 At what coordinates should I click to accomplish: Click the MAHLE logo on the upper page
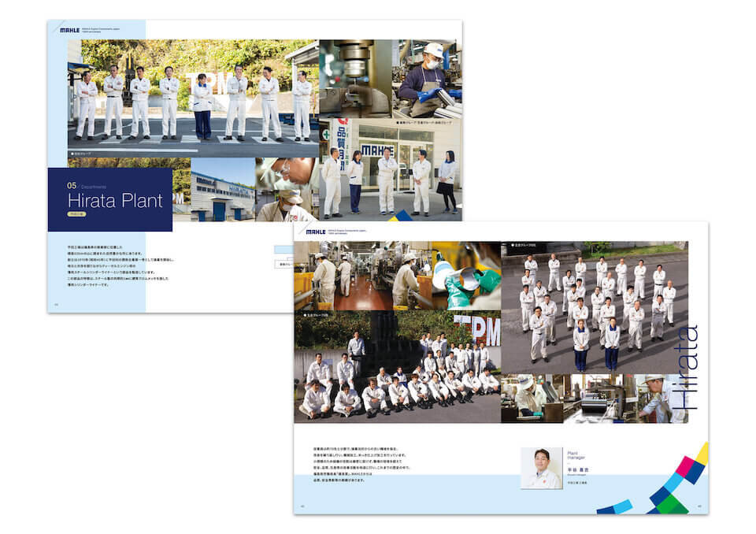tap(69, 31)
